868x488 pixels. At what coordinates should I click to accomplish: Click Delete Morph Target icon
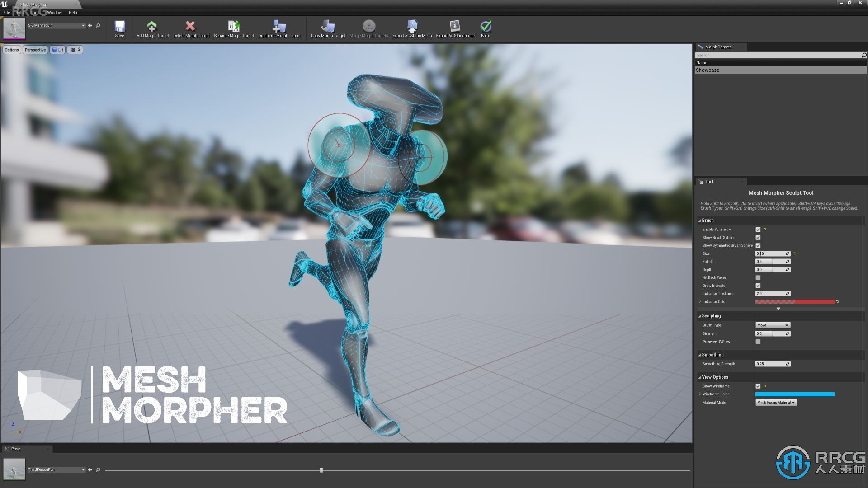point(190,26)
